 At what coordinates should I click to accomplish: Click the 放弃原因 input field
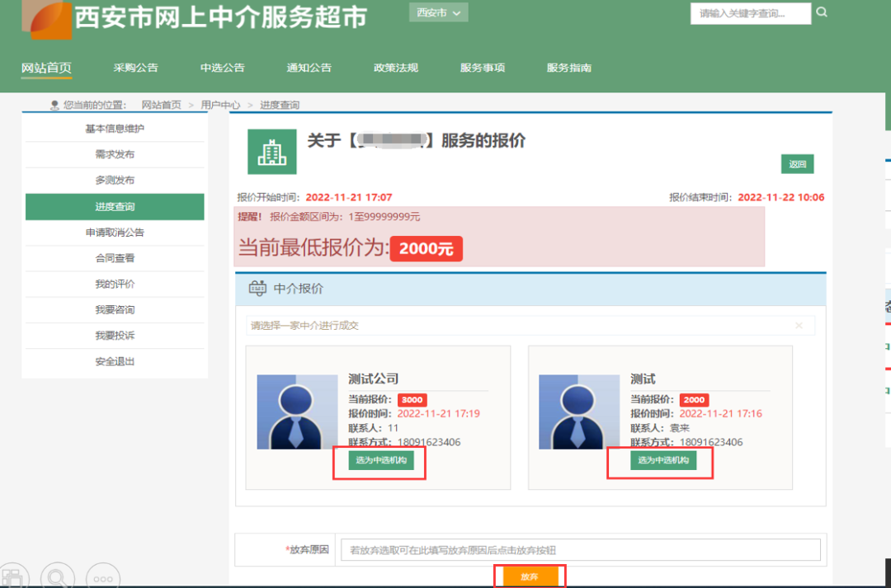577,549
